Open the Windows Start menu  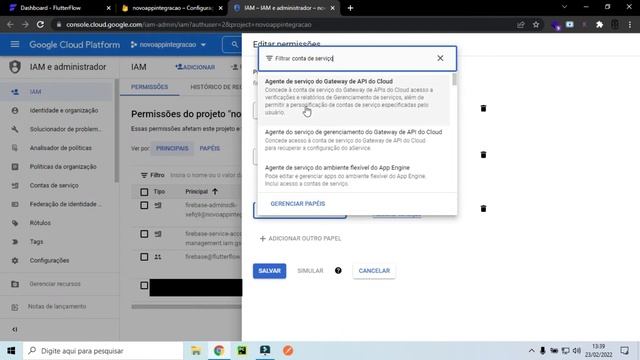11,351
